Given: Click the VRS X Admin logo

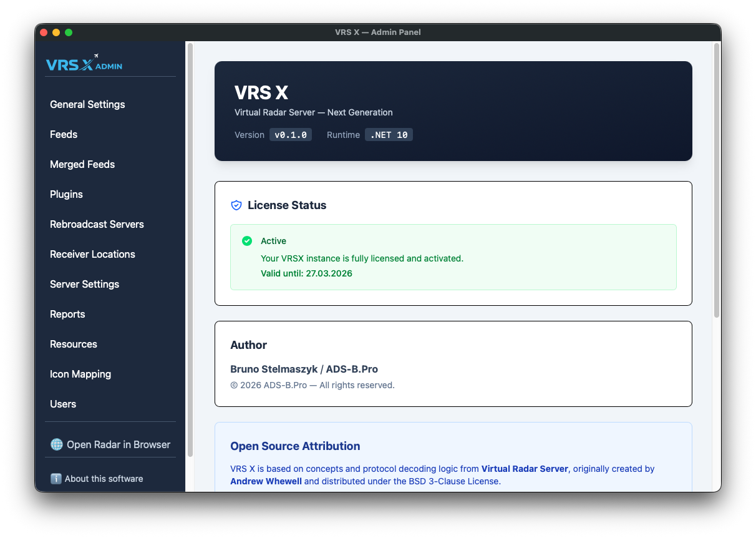Looking at the screenshot, I should coord(84,63).
